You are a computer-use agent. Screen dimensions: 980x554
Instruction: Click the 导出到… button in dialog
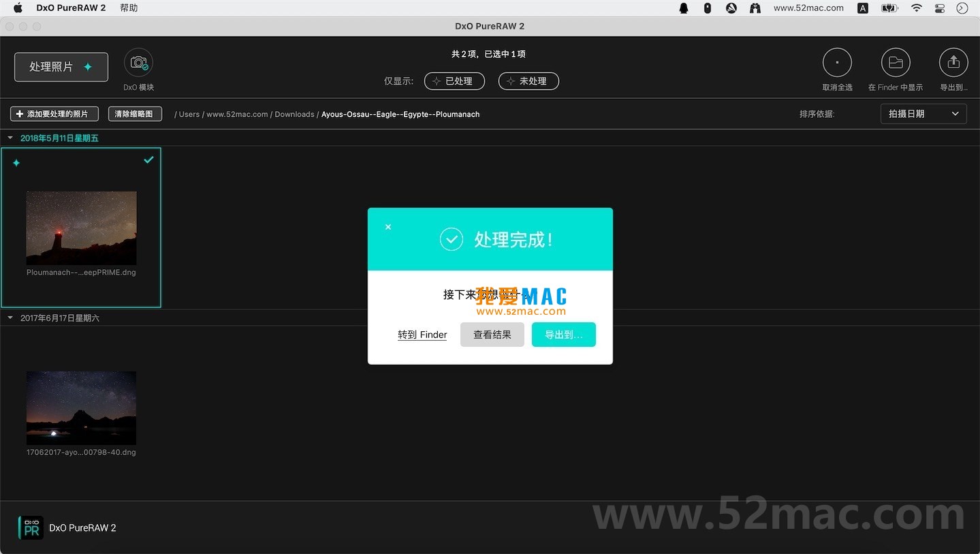click(x=564, y=335)
